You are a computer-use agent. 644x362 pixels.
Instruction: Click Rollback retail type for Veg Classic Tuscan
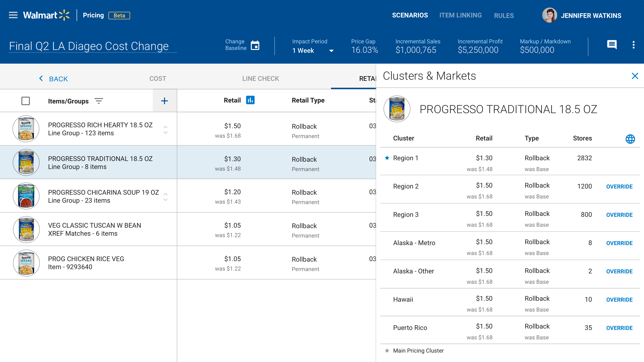click(304, 226)
